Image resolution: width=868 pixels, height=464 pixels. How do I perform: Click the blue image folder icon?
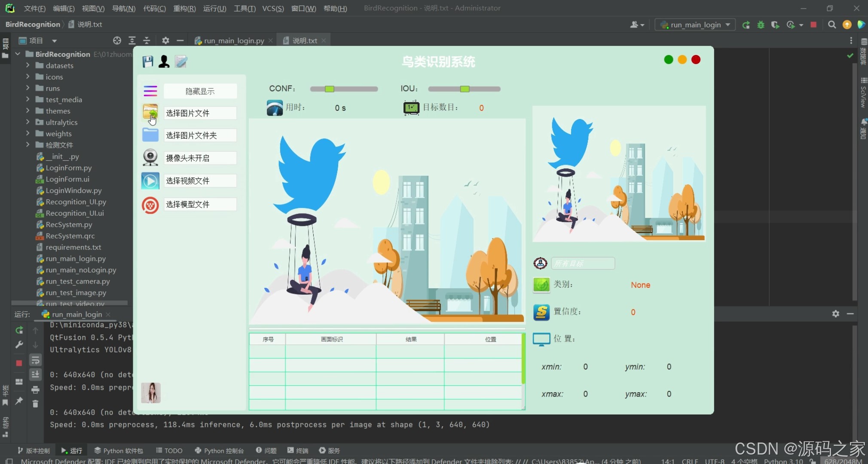coord(150,135)
